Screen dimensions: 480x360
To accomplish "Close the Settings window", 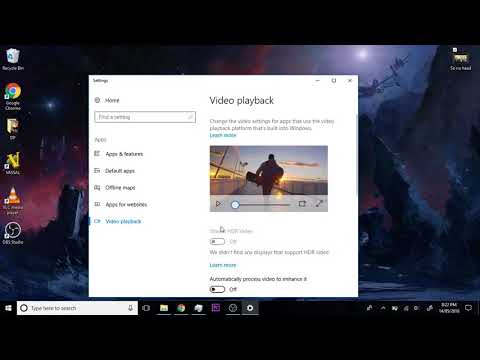I will 350,81.
